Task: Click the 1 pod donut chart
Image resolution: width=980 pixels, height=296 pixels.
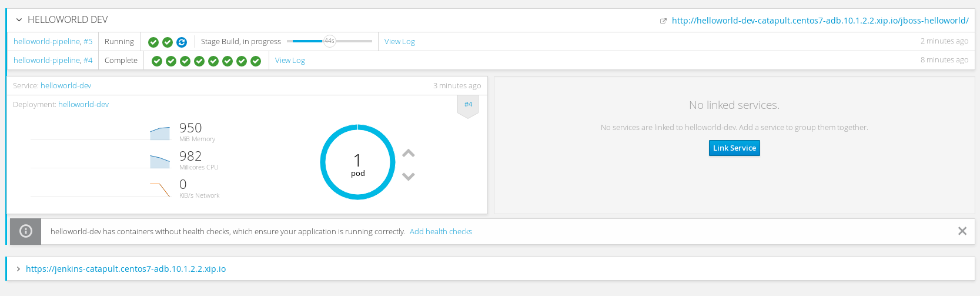Action: coord(357,162)
